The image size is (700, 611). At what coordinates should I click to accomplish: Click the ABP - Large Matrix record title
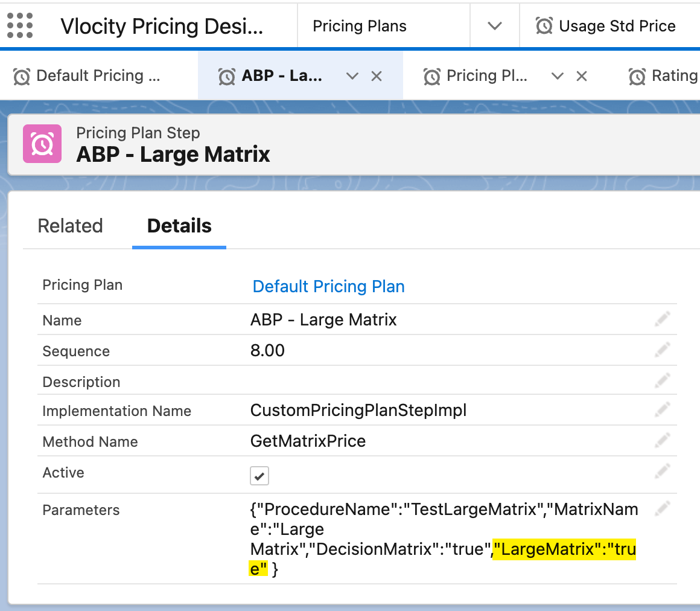click(x=173, y=155)
